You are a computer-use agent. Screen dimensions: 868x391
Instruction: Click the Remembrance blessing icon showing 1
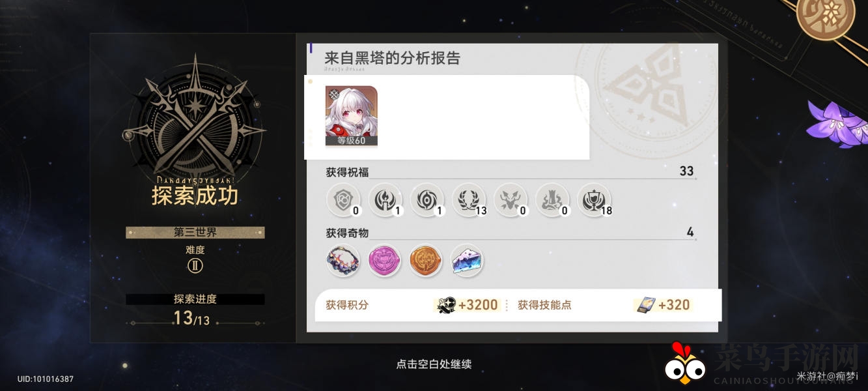click(x=385, y=199)
